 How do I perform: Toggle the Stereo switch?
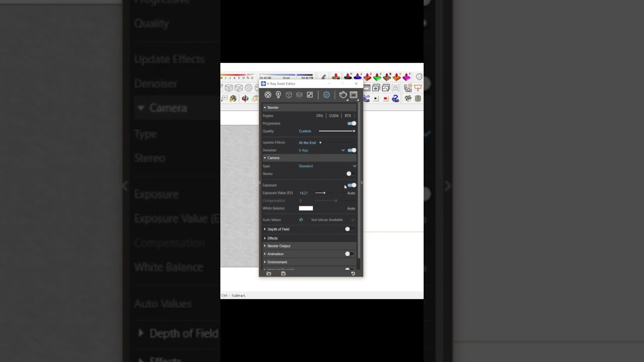(350, 174)
